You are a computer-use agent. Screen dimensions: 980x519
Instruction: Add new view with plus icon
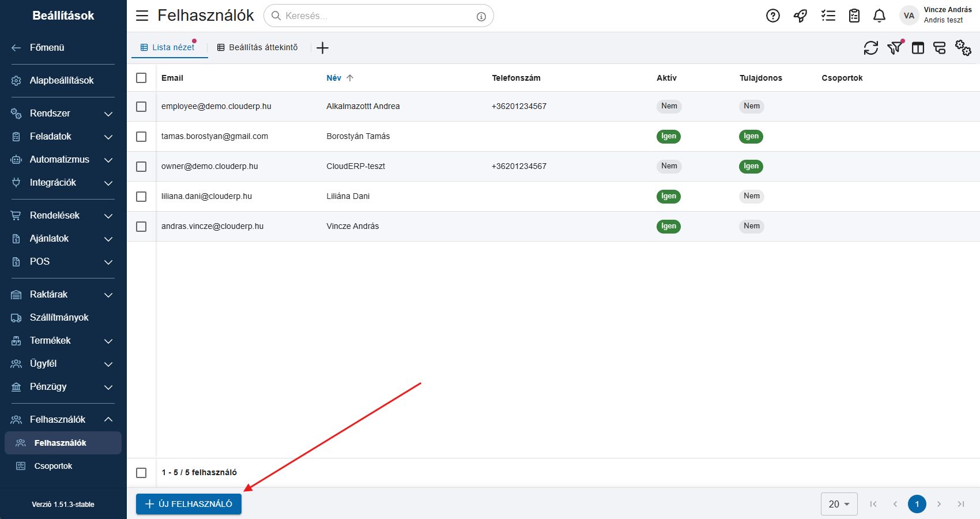coord(322,48)
